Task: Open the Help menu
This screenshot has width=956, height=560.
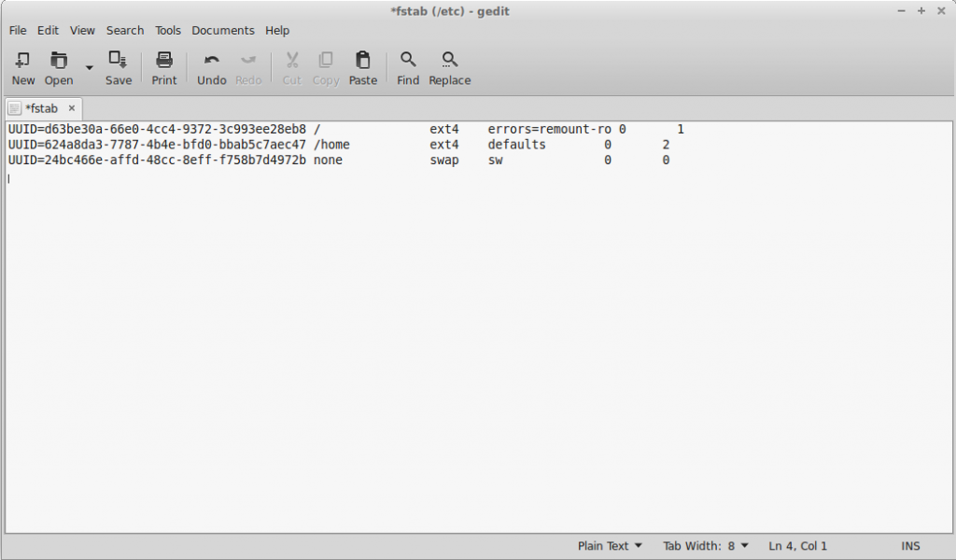Action: coord(276,31)
